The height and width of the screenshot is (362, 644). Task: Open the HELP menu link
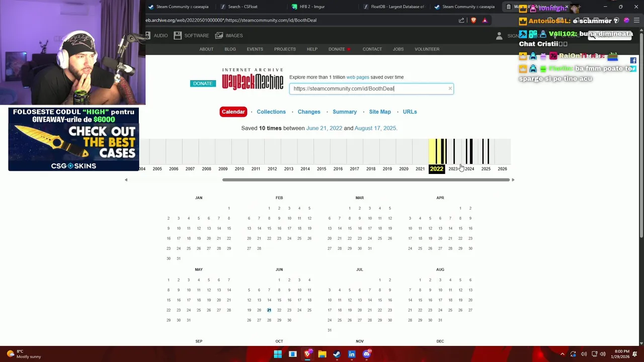pos(312,49)
